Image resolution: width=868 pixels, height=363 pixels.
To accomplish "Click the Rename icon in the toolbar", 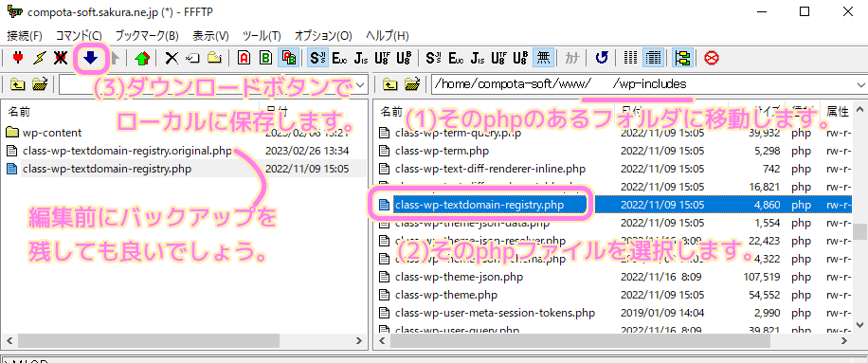I will tap(193, 58).
